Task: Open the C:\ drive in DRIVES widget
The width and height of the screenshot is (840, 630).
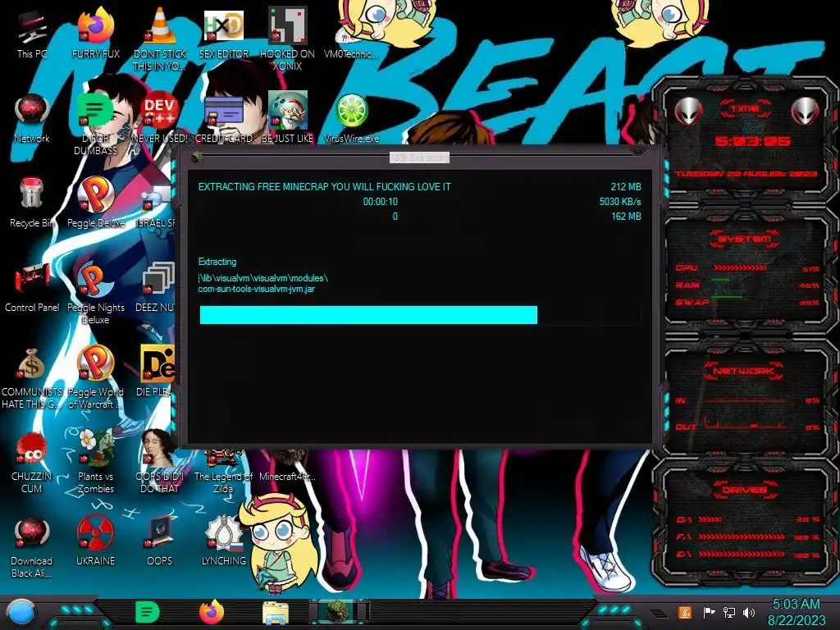Action: pos(746,519)
